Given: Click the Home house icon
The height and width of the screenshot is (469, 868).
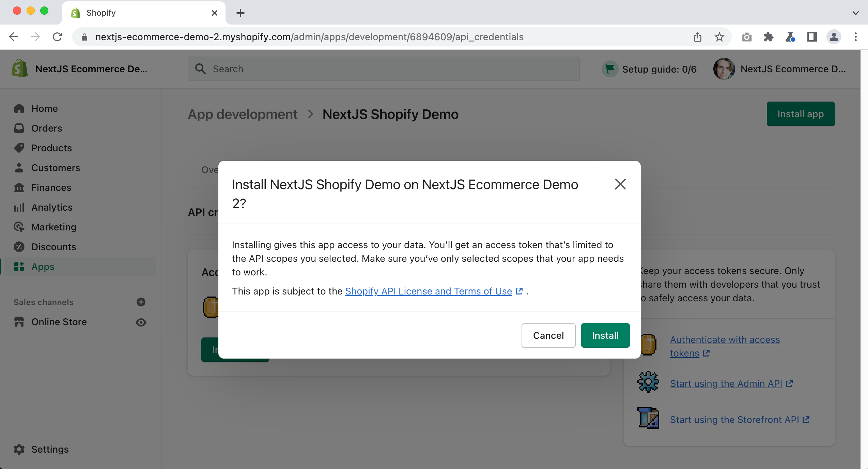Looking at the screenshot, I should (19, 108).
